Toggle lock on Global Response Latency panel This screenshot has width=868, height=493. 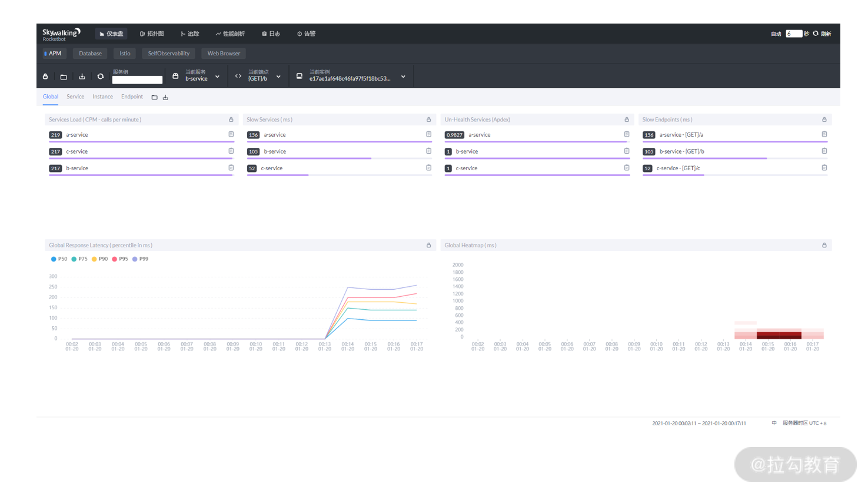[429, 245]
